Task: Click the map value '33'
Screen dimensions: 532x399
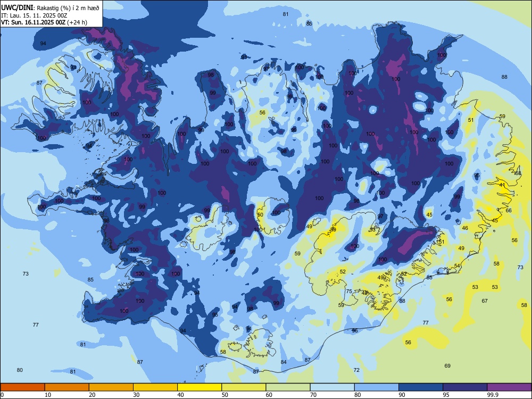Action: [372, 229]
